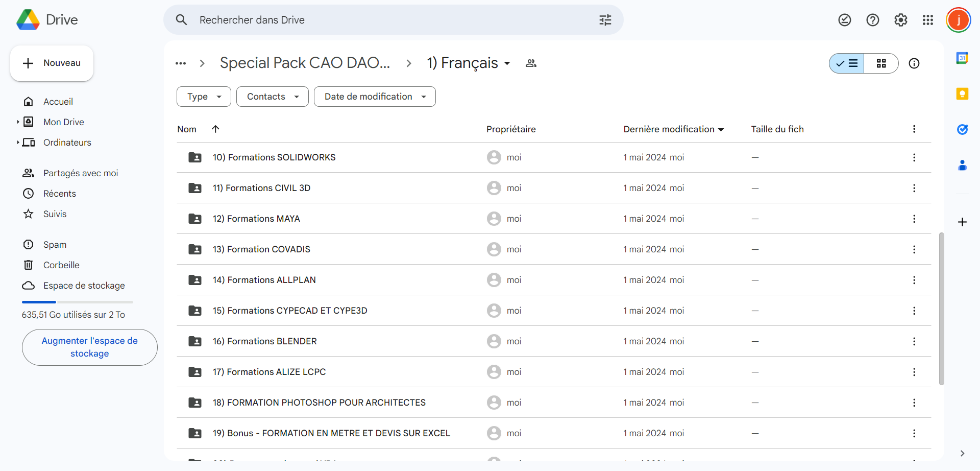
Task: Get add-ons with plus icon
Action: (x=962, y=222)
